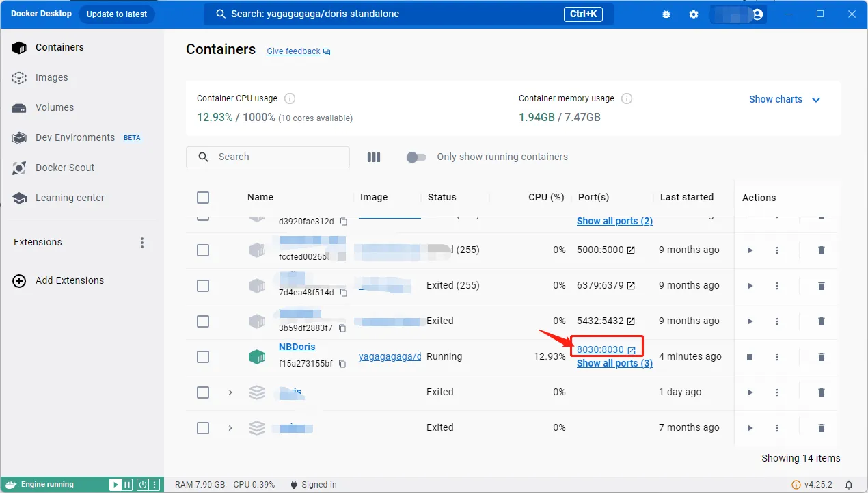Delete the container with port 5432:5432

822,321
